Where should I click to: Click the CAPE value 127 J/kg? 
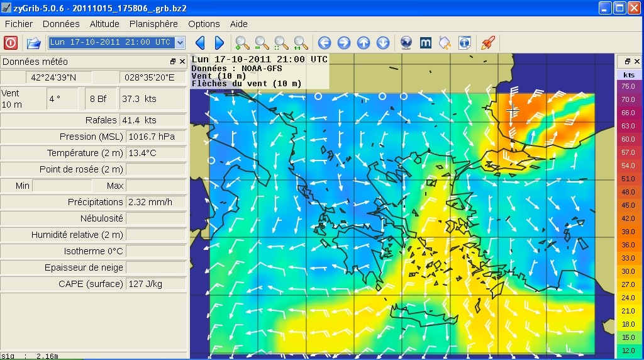(x=156, y=284)
